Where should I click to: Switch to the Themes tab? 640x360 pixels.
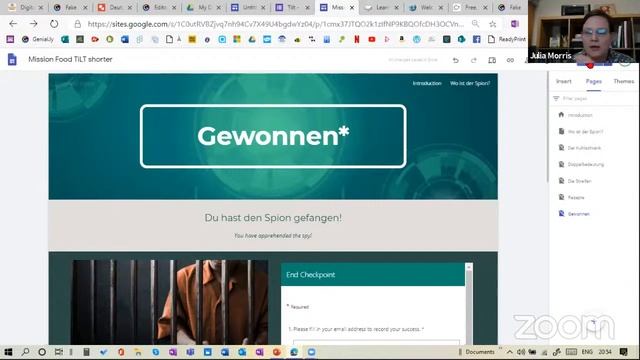click(624, 82)
